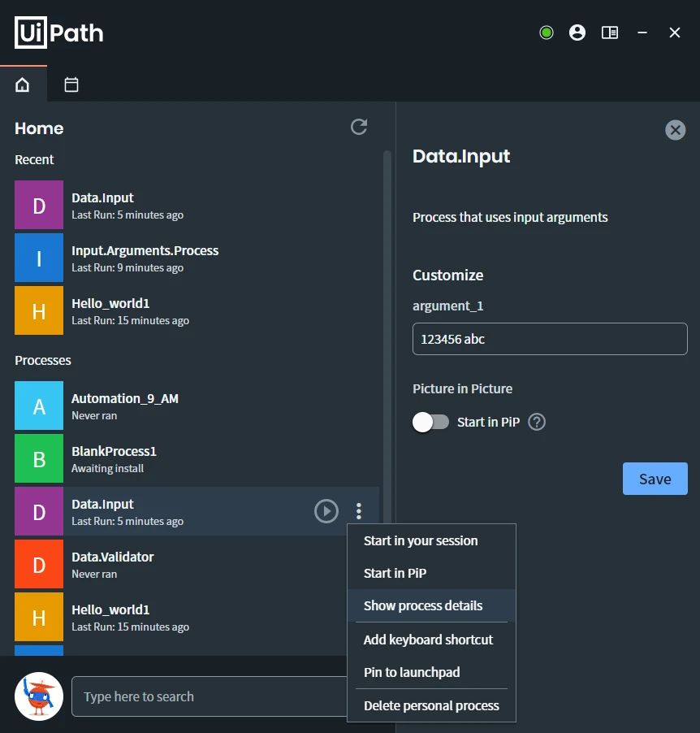The image size is (700, 733).
Task: Open the robot assistant avatar icon
Action: pos(39,696)
